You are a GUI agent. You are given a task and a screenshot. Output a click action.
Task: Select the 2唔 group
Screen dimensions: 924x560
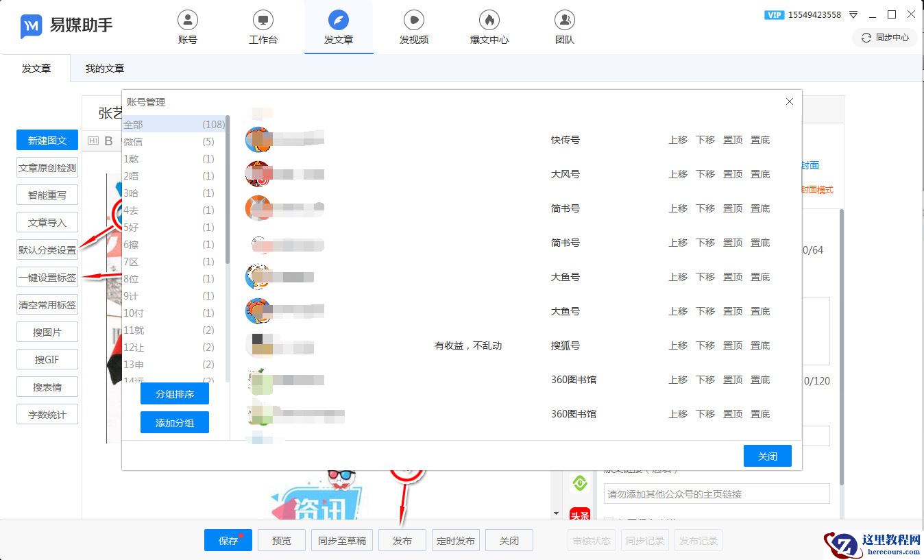coord(174,176)
